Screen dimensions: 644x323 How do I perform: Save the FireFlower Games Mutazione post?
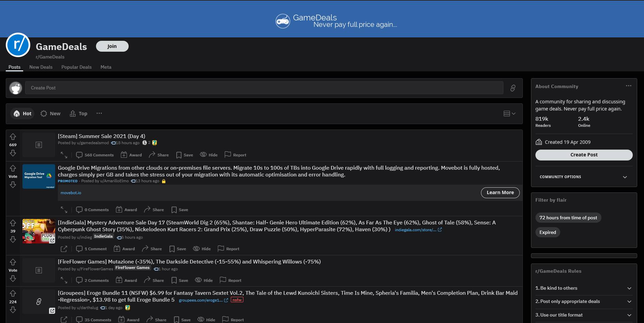coord(180,280)
